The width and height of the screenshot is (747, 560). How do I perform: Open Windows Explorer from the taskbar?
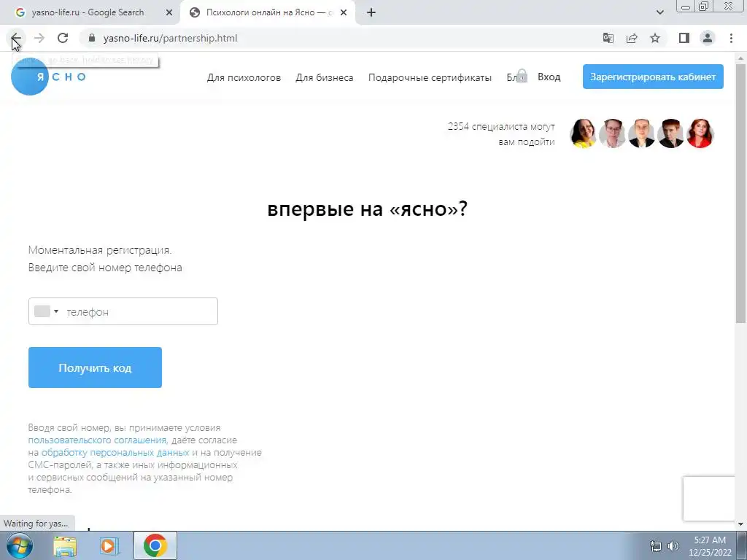(x=65, y=545)
